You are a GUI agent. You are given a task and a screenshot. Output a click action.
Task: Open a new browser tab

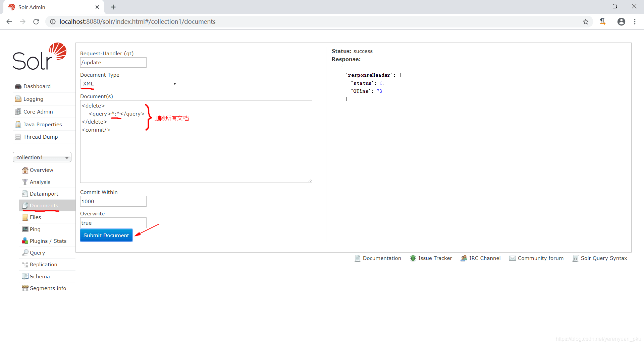113,7
